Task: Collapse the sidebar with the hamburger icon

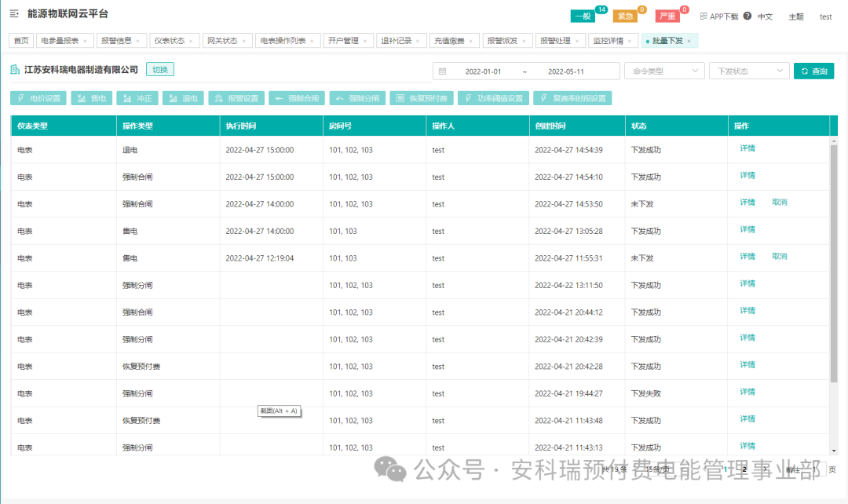Action: [14, 13]
